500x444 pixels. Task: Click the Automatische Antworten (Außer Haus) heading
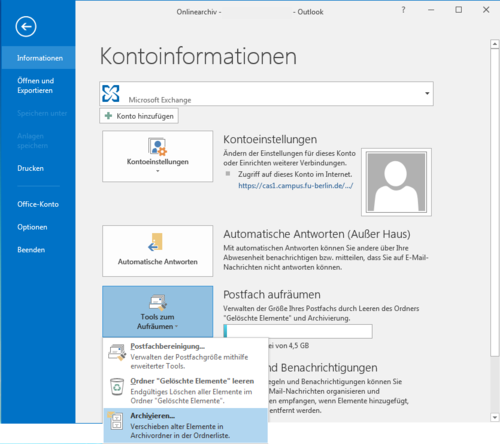[317, 234]
